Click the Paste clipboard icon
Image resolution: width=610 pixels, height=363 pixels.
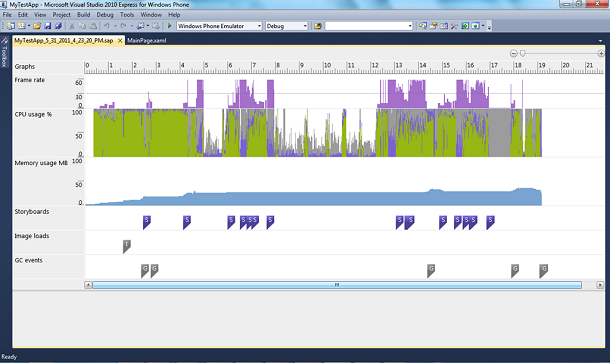tap(93, 26)
